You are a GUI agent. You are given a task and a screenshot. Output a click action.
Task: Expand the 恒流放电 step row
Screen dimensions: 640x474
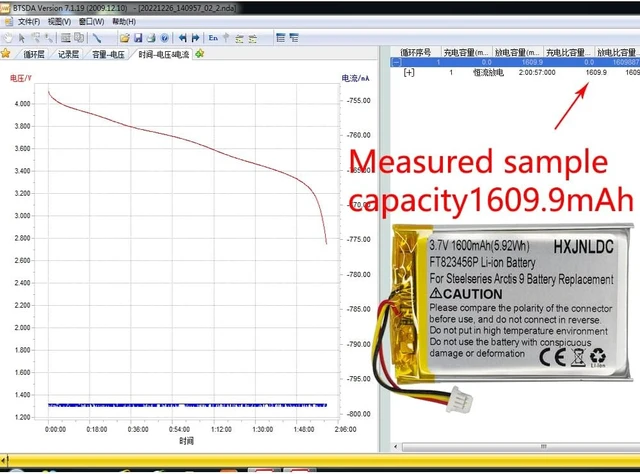click(x=409, y=72)
